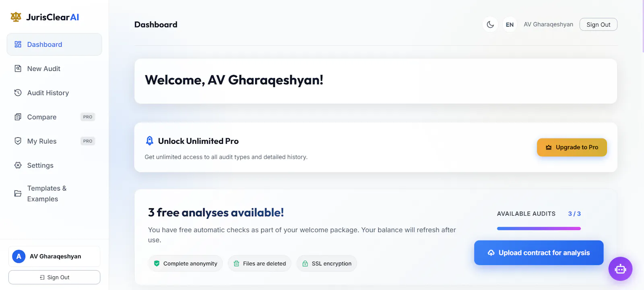
Task: Click the rocket icon beside Unlock Unlimited Pro
Action: point(149,141)
